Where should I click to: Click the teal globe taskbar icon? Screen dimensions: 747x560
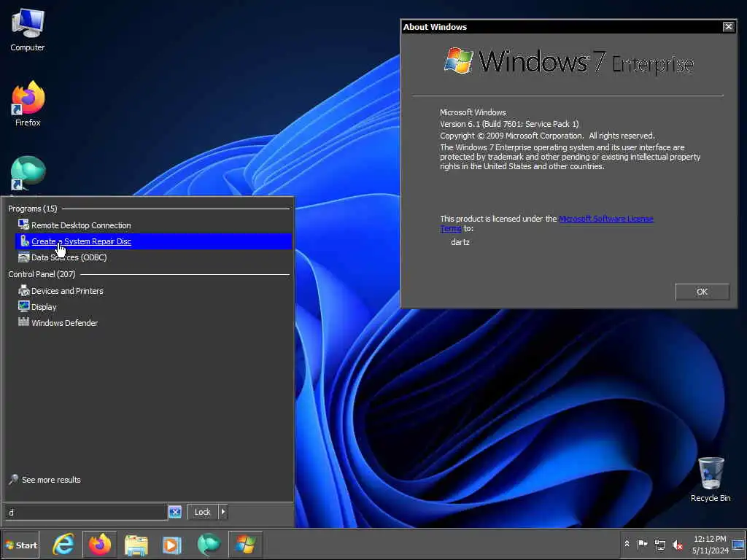point(209,545)
